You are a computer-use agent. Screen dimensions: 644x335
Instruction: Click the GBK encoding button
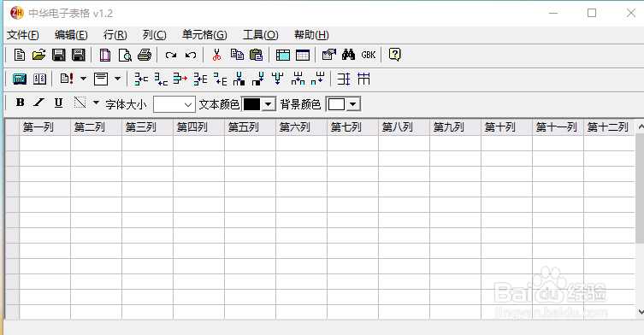point(369,55)
